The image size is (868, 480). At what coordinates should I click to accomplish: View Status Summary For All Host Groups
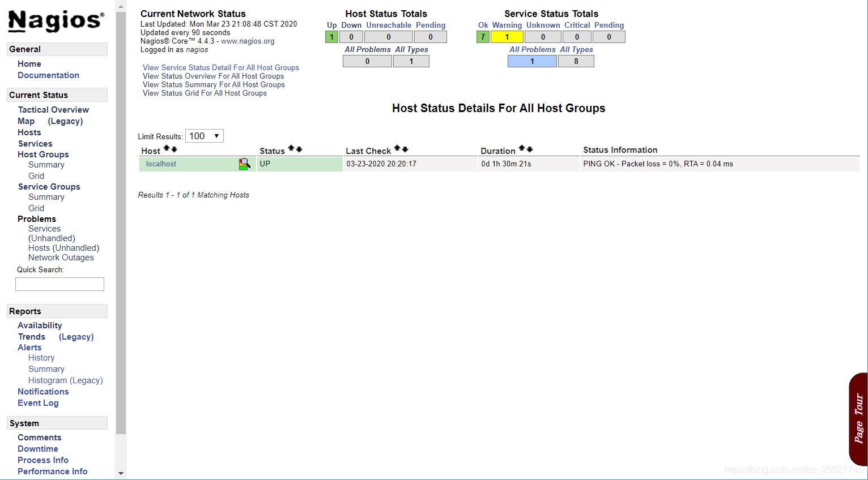point(214,84)
